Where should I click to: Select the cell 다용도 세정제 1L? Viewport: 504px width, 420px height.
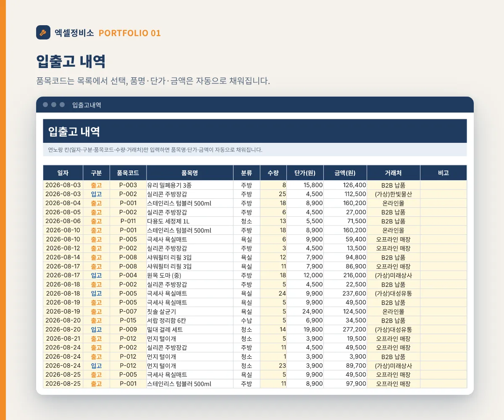pyautogui.click(x=190, y=221)
